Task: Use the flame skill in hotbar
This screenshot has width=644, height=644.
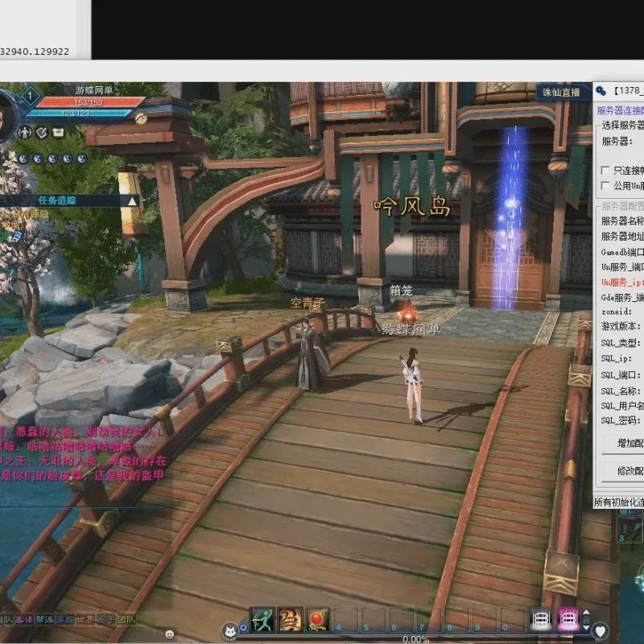Action: tap(290, 620)
